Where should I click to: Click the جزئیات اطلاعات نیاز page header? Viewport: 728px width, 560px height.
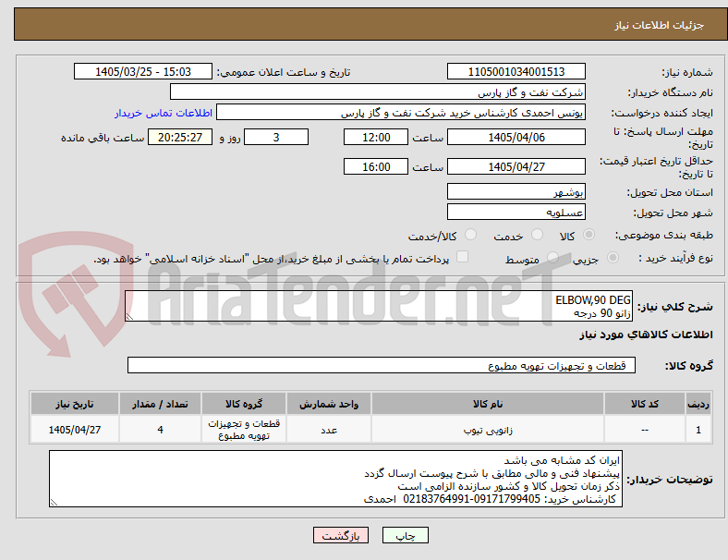pyautogui.click(x=660, y=25)
